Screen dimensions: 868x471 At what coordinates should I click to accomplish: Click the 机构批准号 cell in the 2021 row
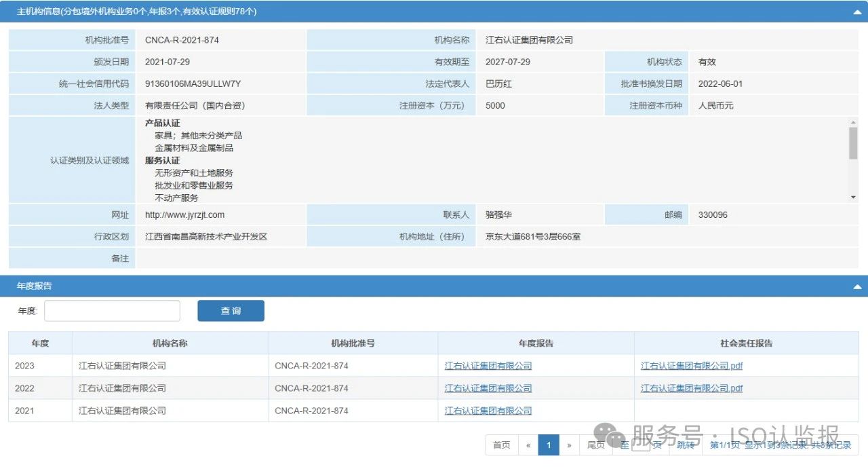click(353, 411)
